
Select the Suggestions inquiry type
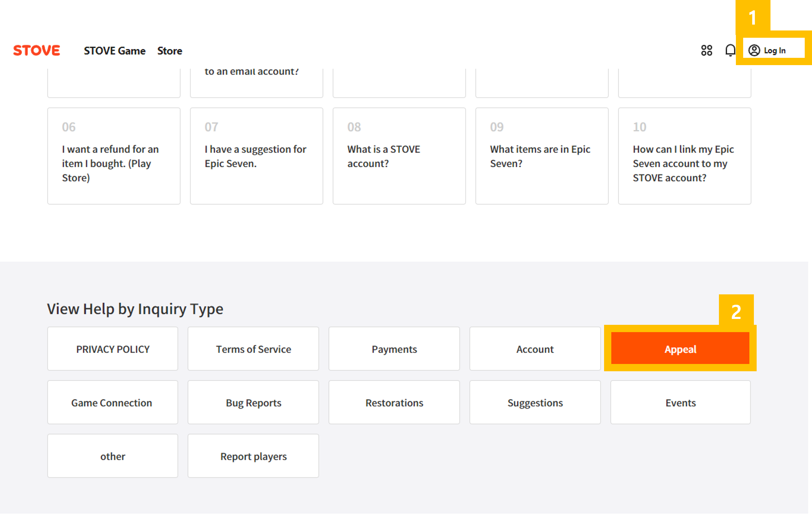pyautogui.click(x=535, y=402)
